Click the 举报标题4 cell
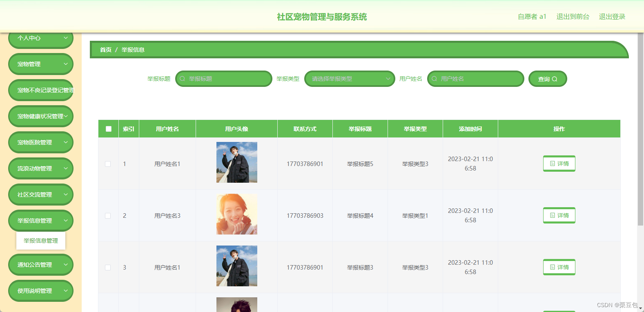Viewport: 644px width, 312px height. point(360,216)
